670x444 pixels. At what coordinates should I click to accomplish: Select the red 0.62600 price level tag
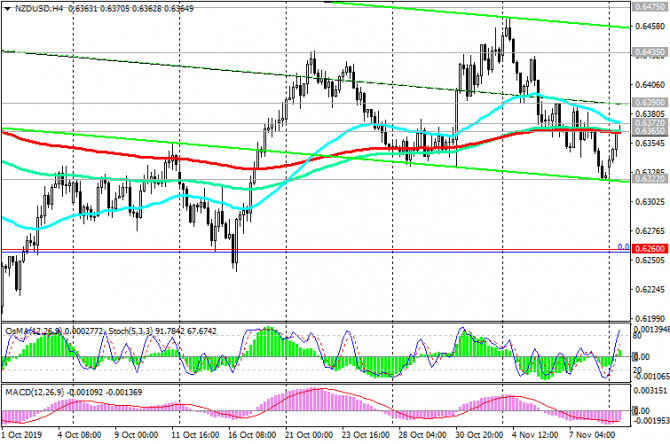coord(650,249)
